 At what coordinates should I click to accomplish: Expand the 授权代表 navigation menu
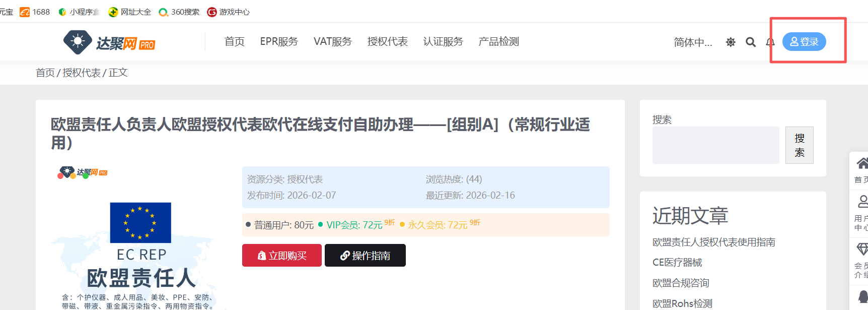pyautogui.click(x=387, y=42)
